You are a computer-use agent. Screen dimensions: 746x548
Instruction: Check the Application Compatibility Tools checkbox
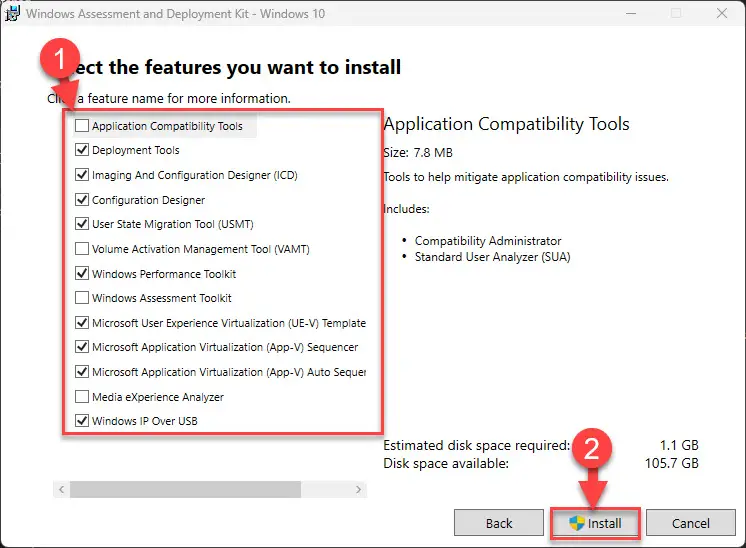point(82,126)
